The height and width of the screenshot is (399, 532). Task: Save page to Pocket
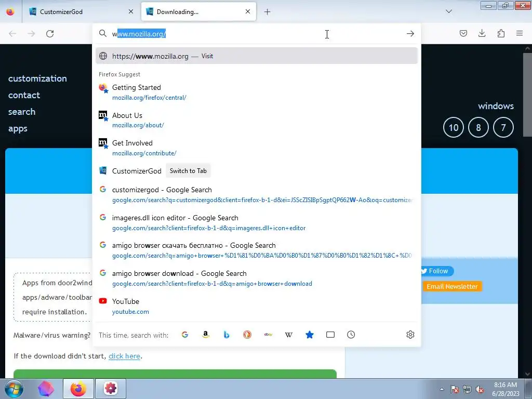pyautogui.click(x=463, y=33)
